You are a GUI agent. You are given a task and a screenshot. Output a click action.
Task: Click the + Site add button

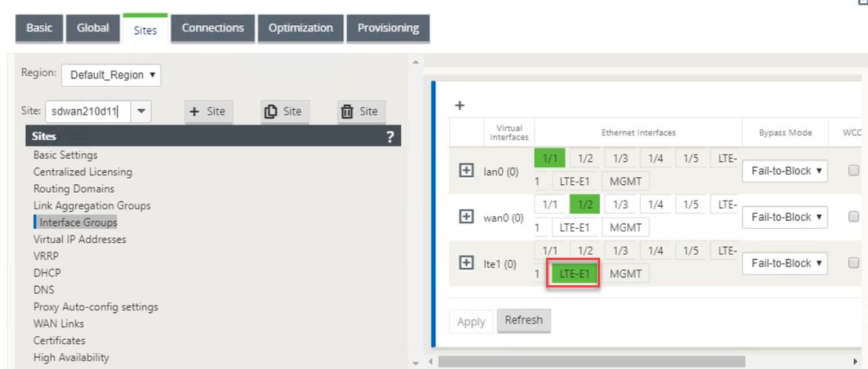click(208, 111)
